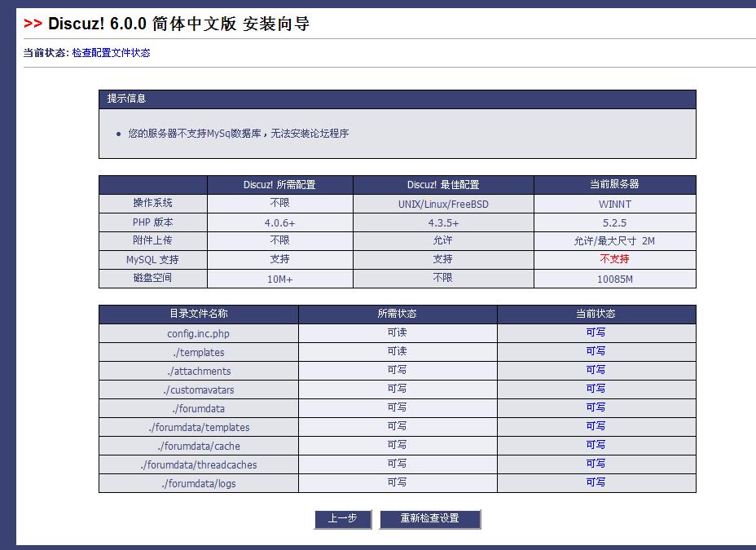Click the MySQL 支持 row label
This screenshot has height=550, width=756.
[x=153, y=259]
